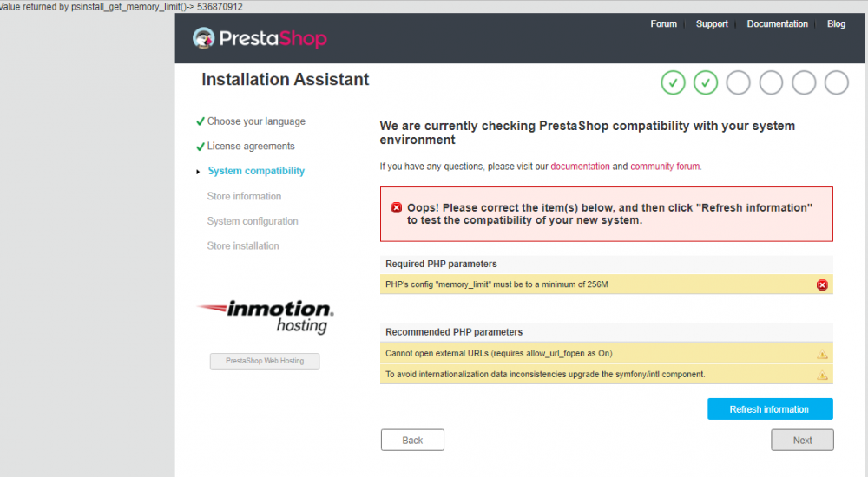
Task: Click the last empty progress circle
Action: 836,83
